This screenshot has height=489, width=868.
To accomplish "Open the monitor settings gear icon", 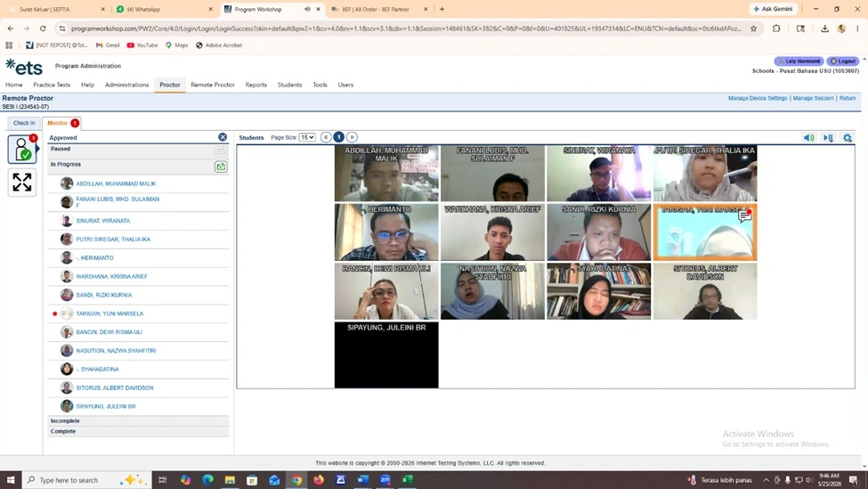I will (848, 138).
